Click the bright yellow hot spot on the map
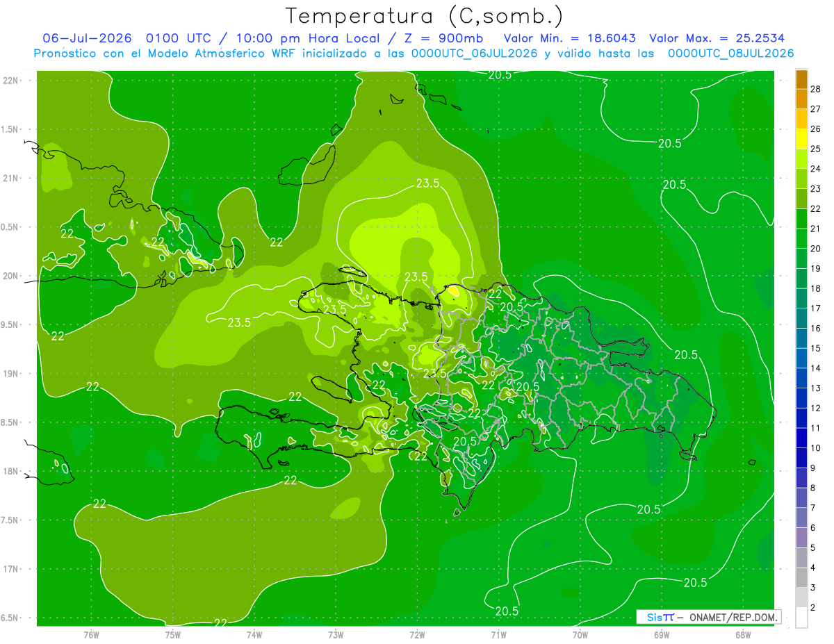Screen dimensions: 834x644 tap(453, 290)
